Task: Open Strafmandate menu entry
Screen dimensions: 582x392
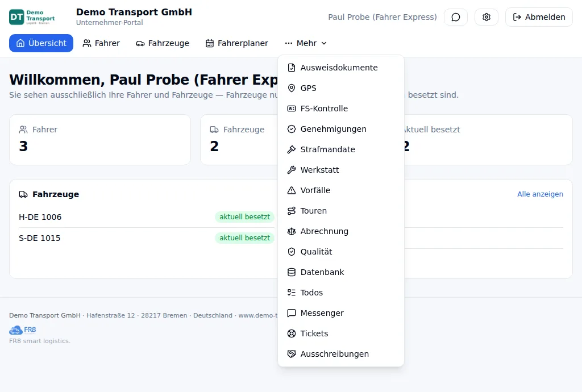Action: click(x=341, y=149)
